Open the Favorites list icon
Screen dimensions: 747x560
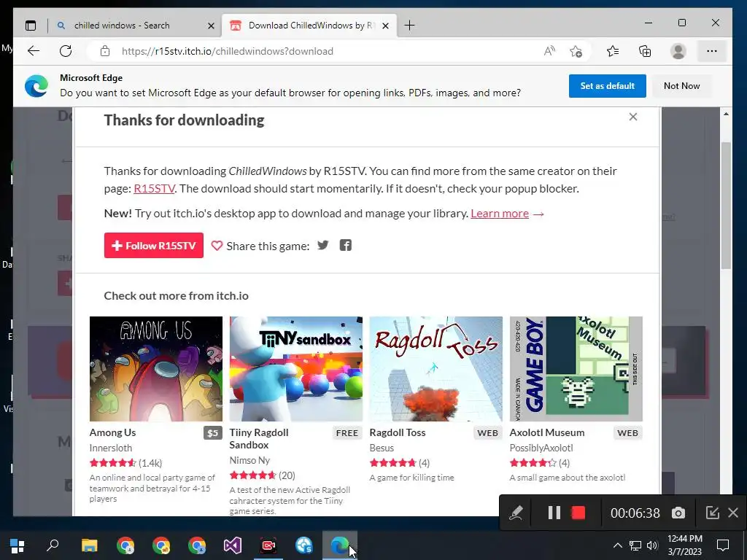(613, 51)
